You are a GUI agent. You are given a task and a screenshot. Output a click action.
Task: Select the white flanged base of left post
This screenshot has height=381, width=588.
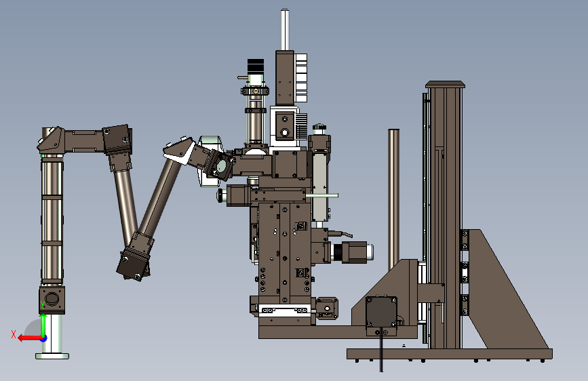pyautogui.click(x=52, y=356)
